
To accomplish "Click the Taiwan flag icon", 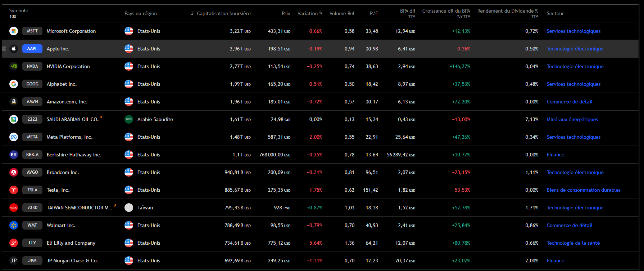I will click(129, 208).
